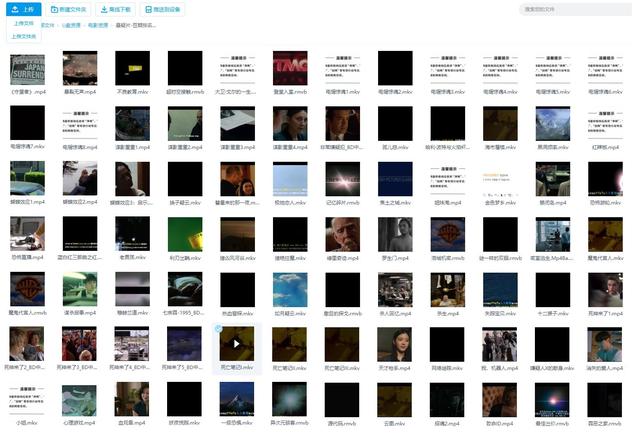The width and height of the screenshot is (640, 441).
Task: Click the 新建文件夹 new folder button
Action: [69, 9]
